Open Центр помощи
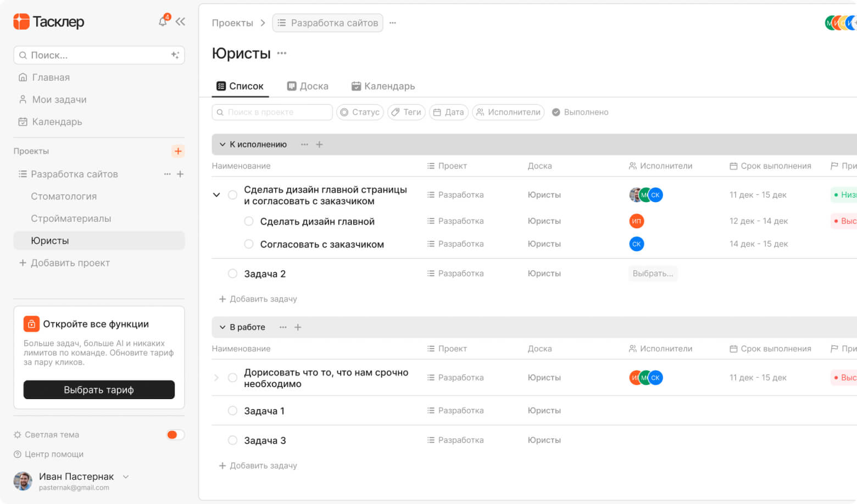857x504 pixels. pyautogui.click(x=48, y=454)
